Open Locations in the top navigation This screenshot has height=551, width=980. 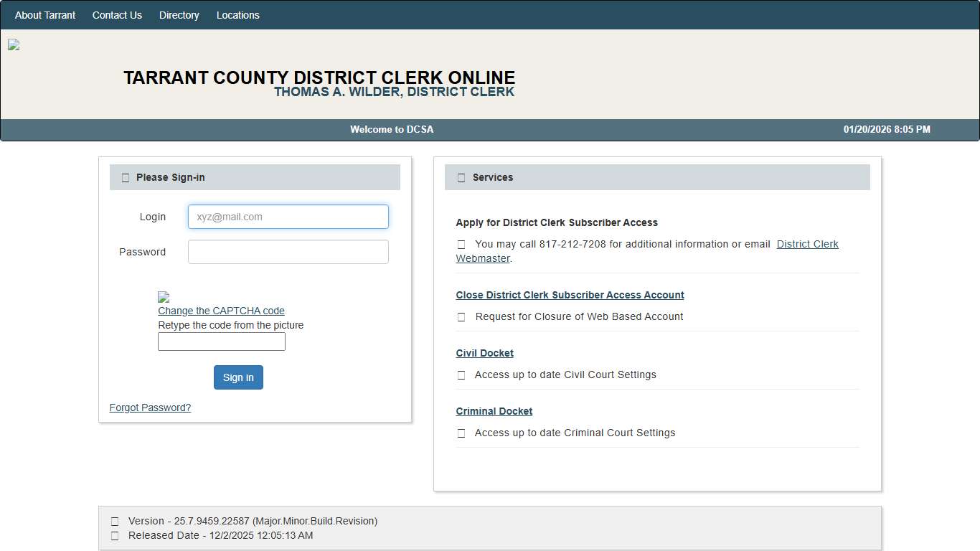point(238,15)
